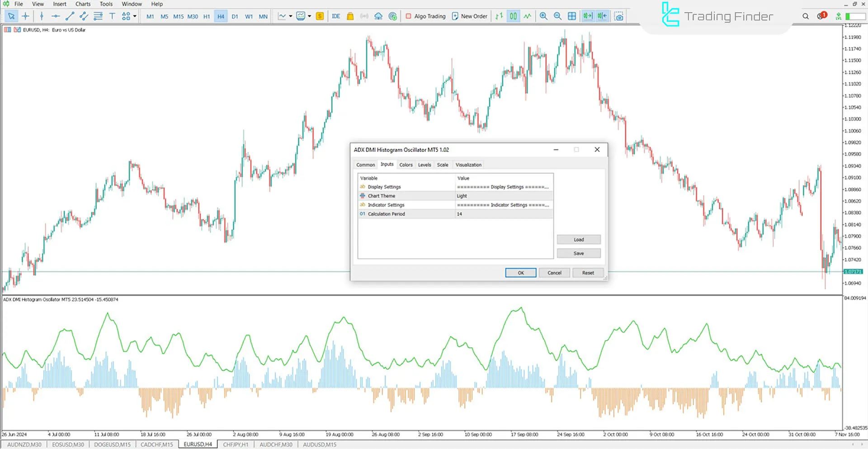Activate the Text annotation tool

[x=112, y=16]
